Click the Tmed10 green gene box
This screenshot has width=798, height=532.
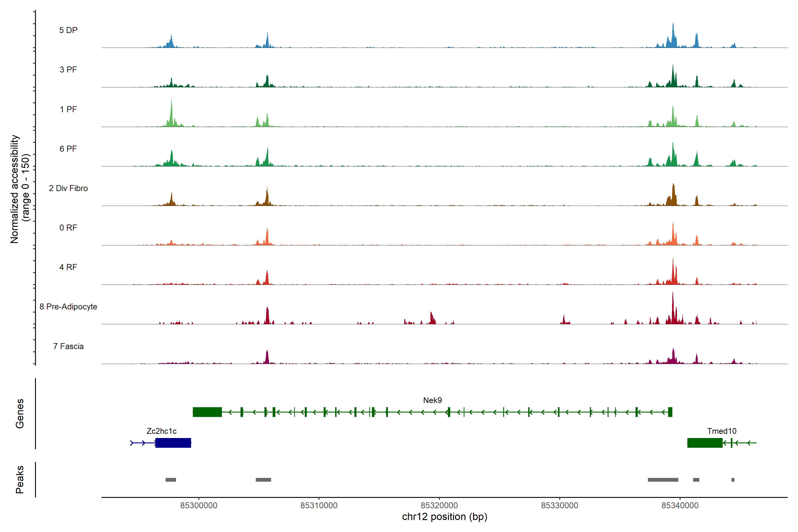[x=705, y=443]
